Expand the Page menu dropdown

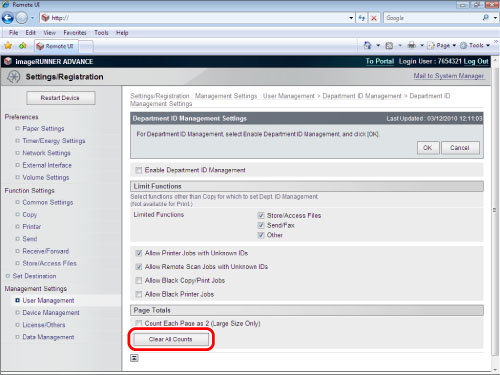pyautogui.click(x=454, y=45)
